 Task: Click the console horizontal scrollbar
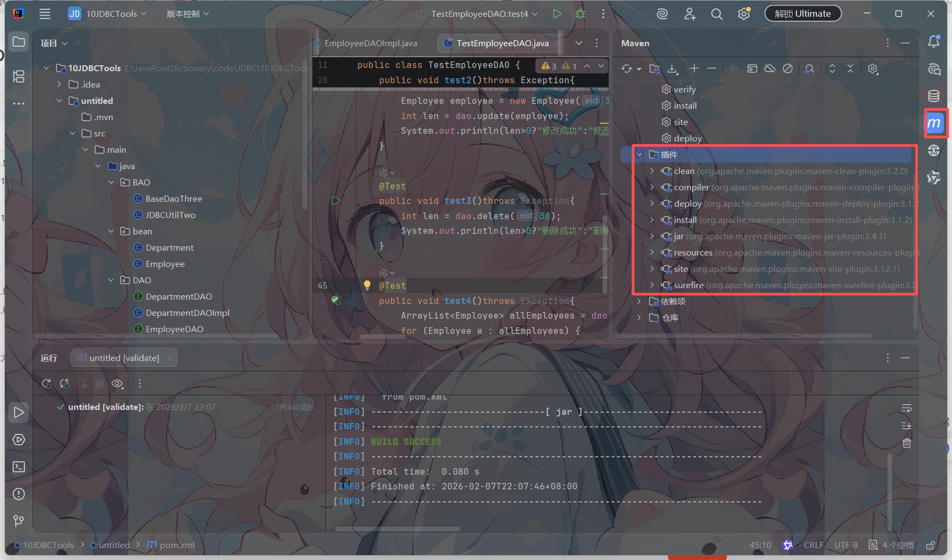(398, 528)
